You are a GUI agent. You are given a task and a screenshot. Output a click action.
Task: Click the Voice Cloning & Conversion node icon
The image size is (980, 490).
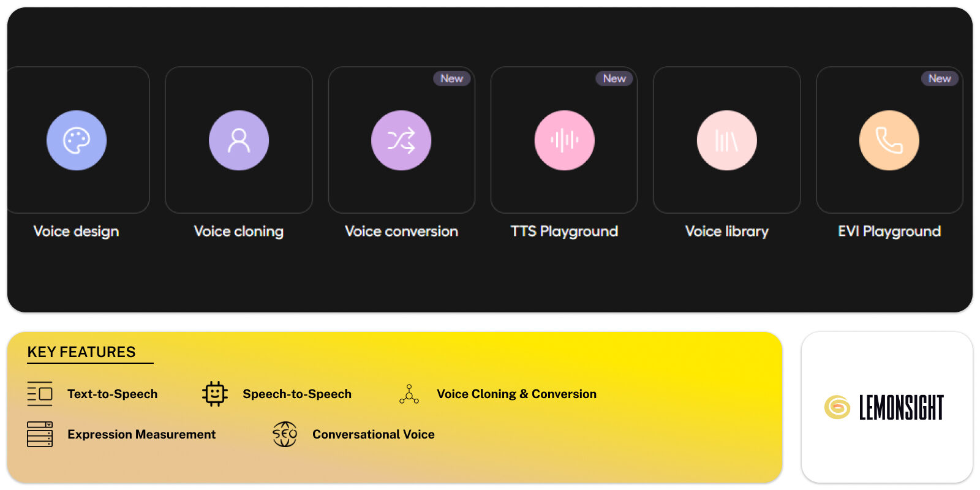tap(409, 394)
